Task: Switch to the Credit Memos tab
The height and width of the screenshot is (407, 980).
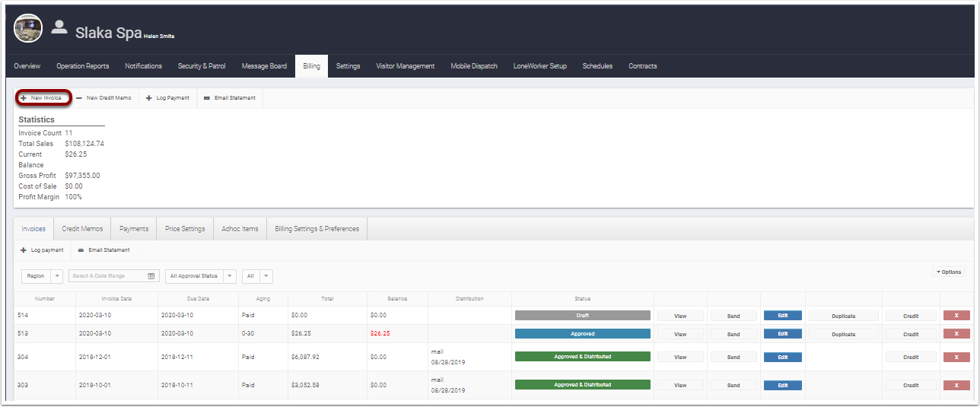Action: (82, 229)
